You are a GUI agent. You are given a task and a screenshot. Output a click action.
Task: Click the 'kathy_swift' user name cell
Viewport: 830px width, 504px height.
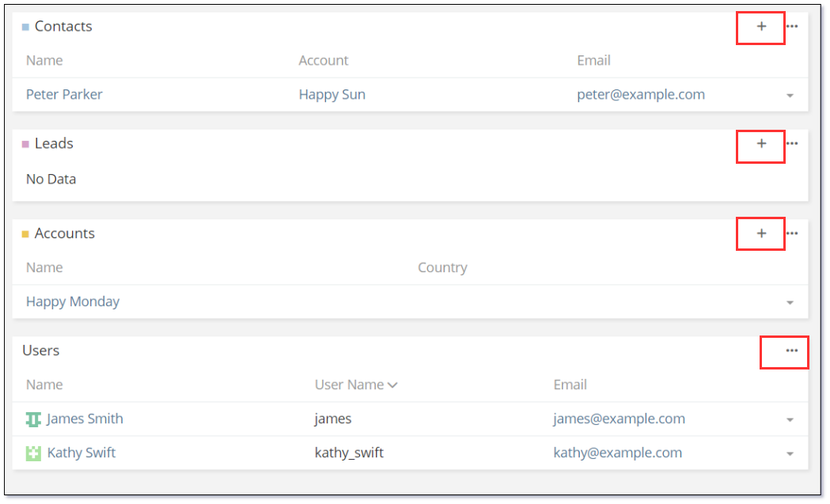(349, 453)
